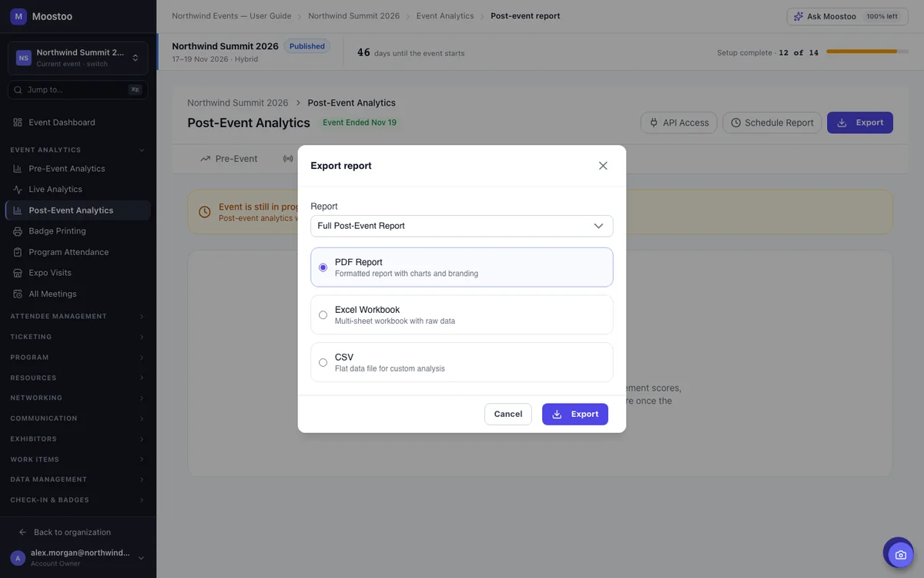
Task: Expand the Work Items section
Action: click(x=78, y=459)
